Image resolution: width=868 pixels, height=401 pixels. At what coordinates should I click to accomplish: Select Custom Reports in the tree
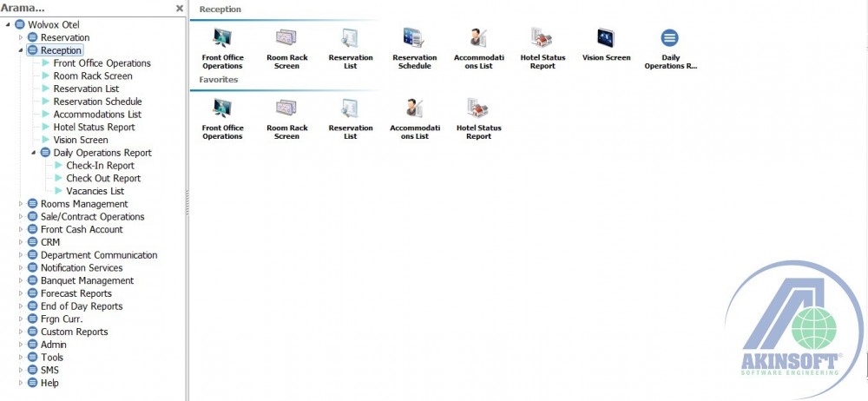coord(74,332)
